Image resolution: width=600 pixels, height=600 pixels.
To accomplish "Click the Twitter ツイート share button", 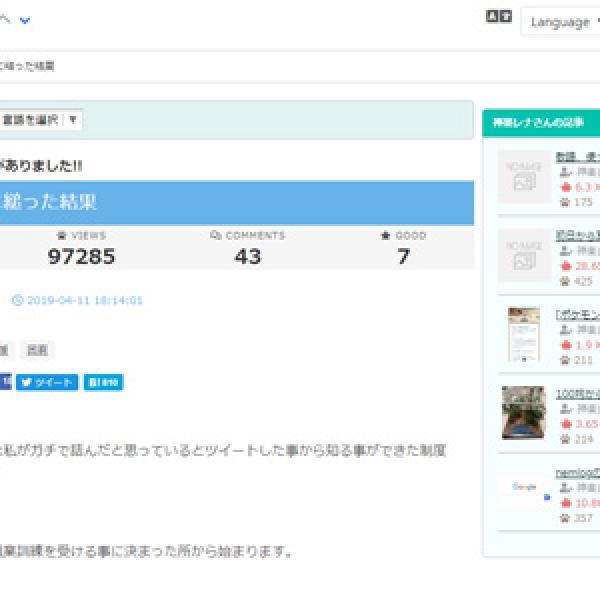I will click(x=46, y=382).
